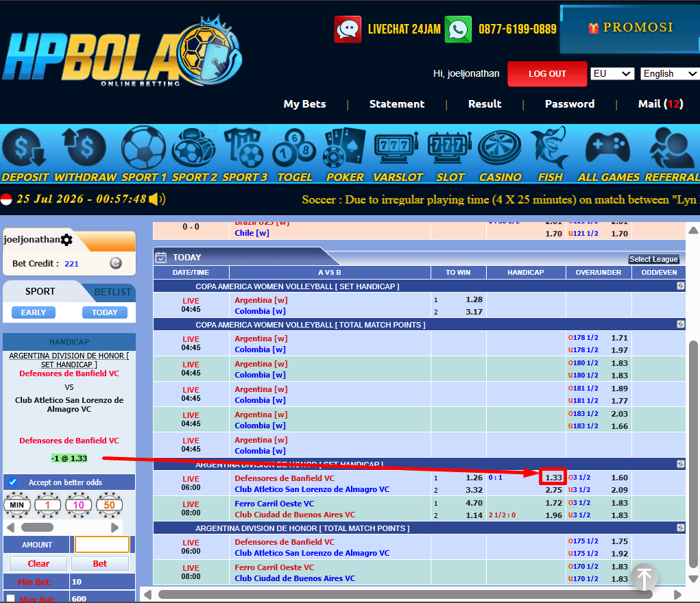The image size is (700, 603).
Task: Click the account settings gear icon
Action: pyautogui.click(x=67, y=240)
